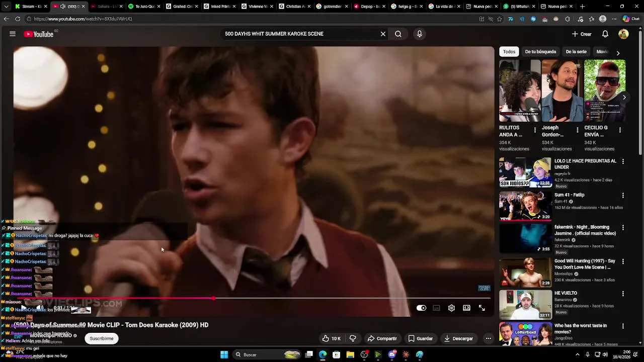Open File Explorer from taskbar
644x362 pixels.
coord(350,354)
